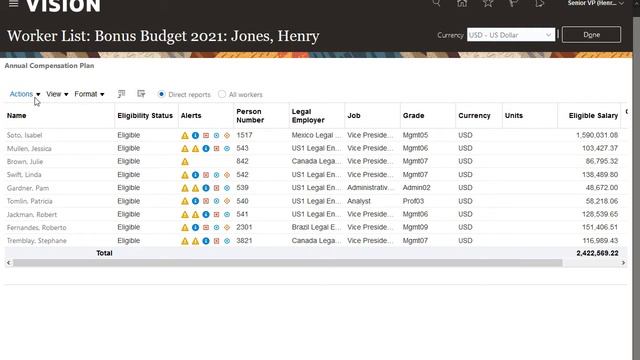This screenshot has height=360, width=640.
Task: Click the orange diamond icon for Soto, Isabel
Action: click(x=227, y=136)
